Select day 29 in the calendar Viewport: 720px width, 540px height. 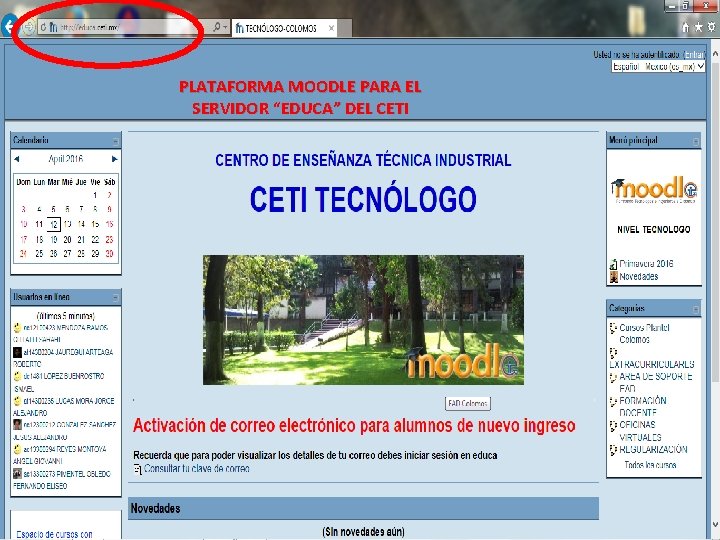pos(95,253)
